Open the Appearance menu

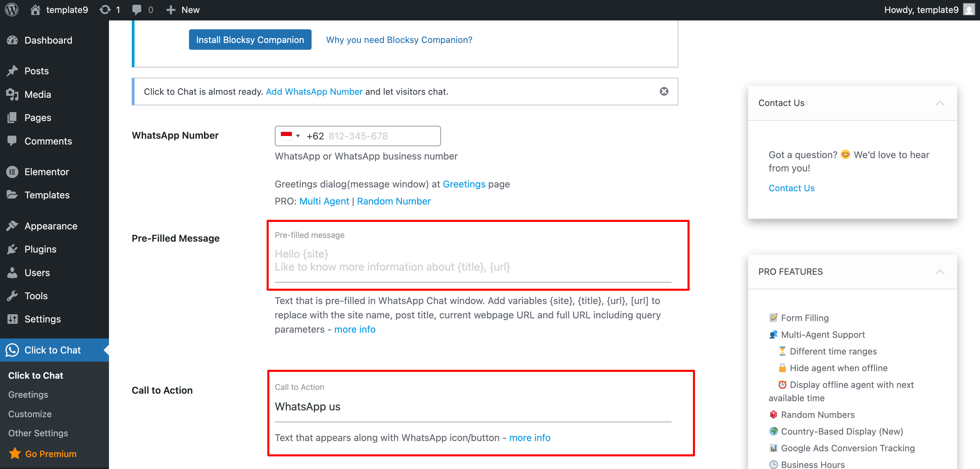coord(51,226)
